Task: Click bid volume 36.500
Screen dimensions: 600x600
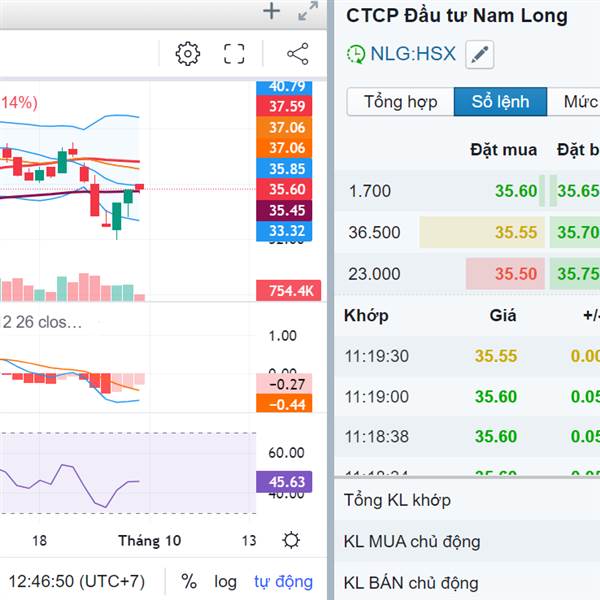Action: [374, 232]
